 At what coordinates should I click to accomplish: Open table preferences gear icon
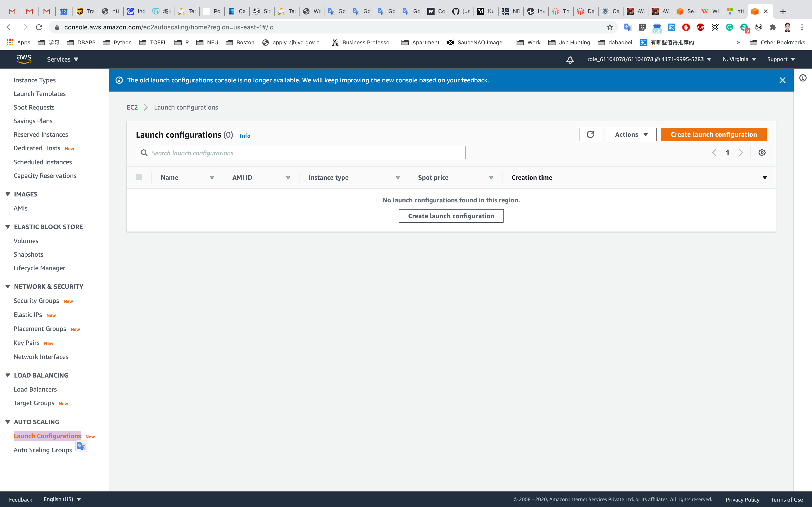[x=762, y=153]
